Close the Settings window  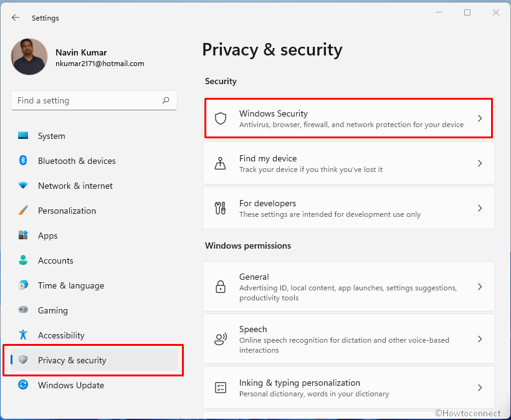click(496, 12)
